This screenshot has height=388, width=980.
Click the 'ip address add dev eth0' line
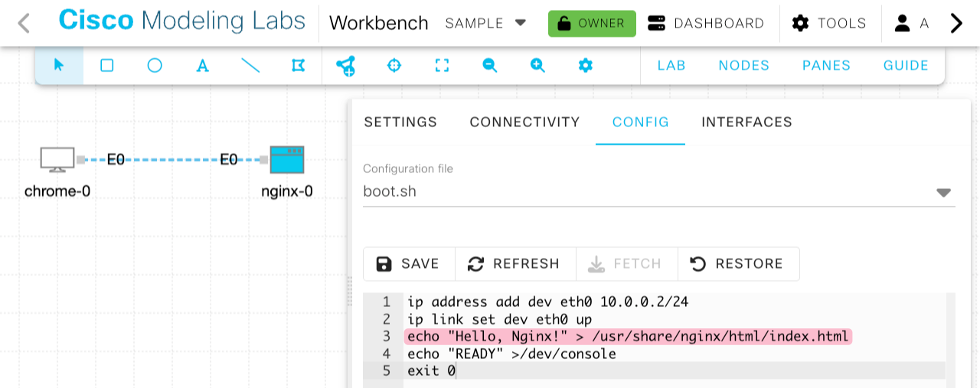click(547, 302)
